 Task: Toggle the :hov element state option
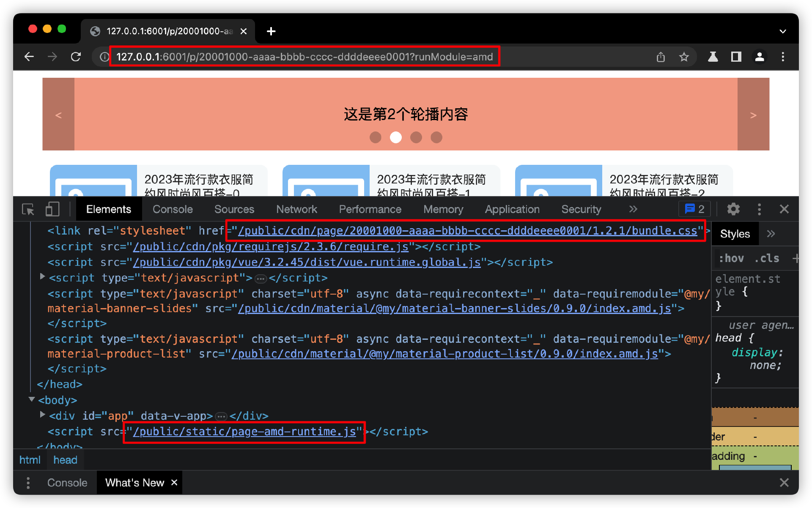(731, 258)
